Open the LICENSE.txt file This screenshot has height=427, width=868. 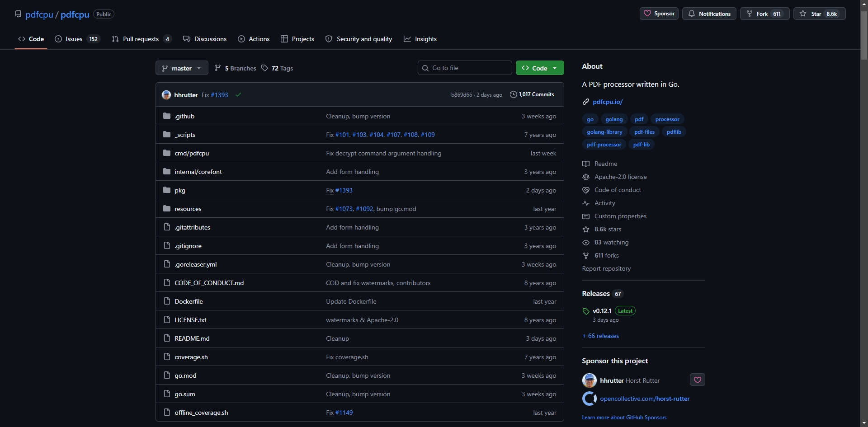pyautogui.click(x=190, y=319)
